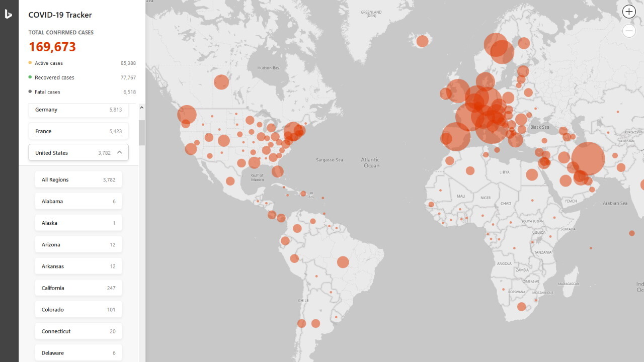Click the total confirmed cases count
This screenshot has width=644, height=362.
click(x=52, y=46)
